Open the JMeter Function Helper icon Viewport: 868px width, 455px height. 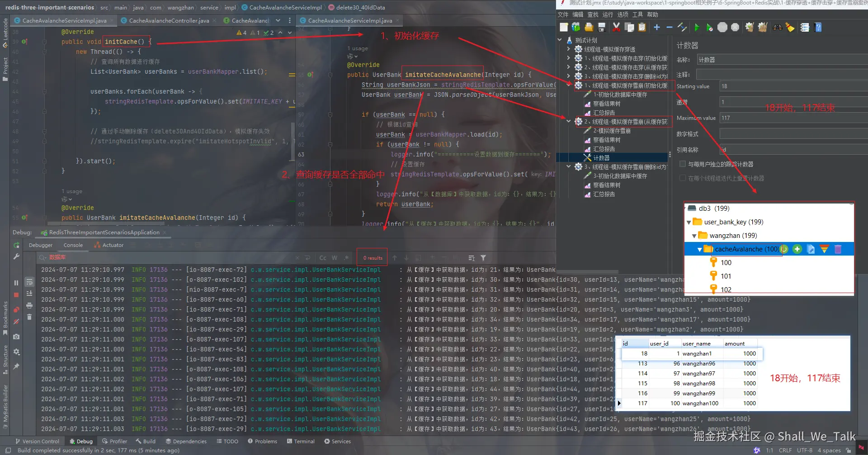pos(805,27)
